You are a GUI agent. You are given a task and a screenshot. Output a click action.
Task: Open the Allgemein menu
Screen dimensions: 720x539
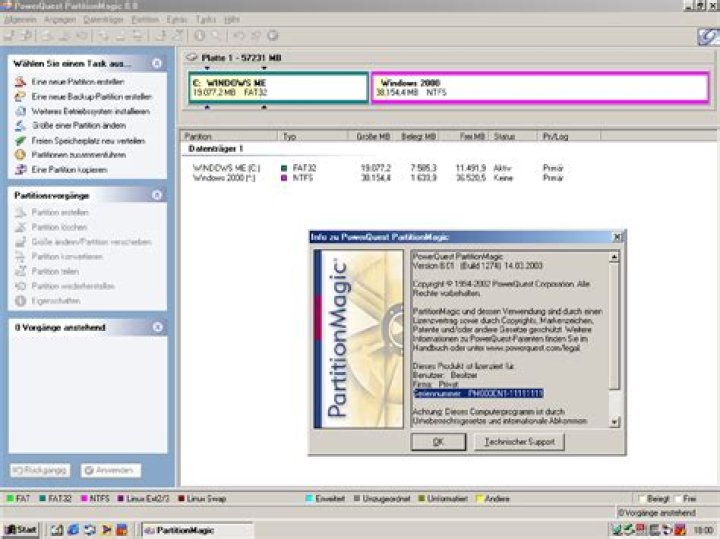coord(20,20)
